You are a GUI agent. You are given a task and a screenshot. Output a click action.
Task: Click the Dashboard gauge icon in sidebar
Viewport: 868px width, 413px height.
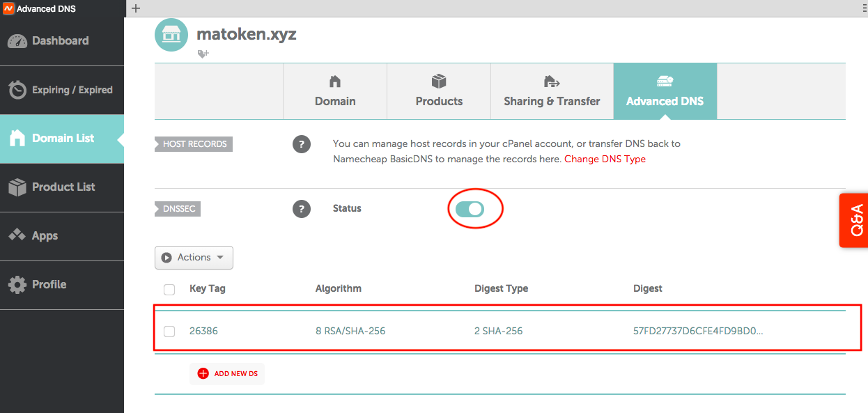[x=17, y=41]
